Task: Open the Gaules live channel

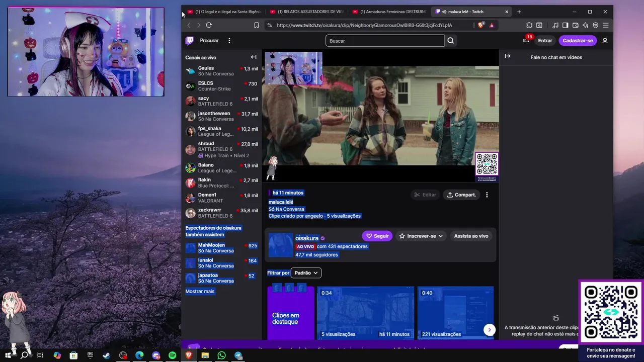Action: [221, 71]
